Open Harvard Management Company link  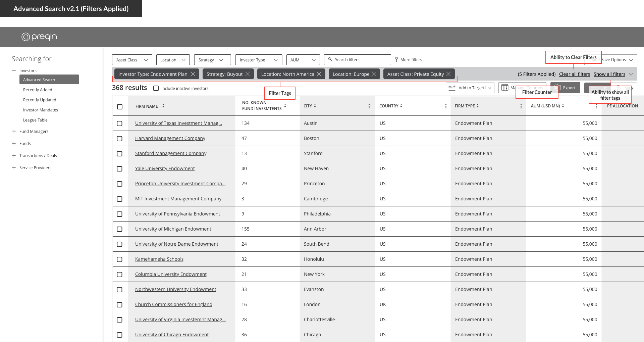pos(170,138)
